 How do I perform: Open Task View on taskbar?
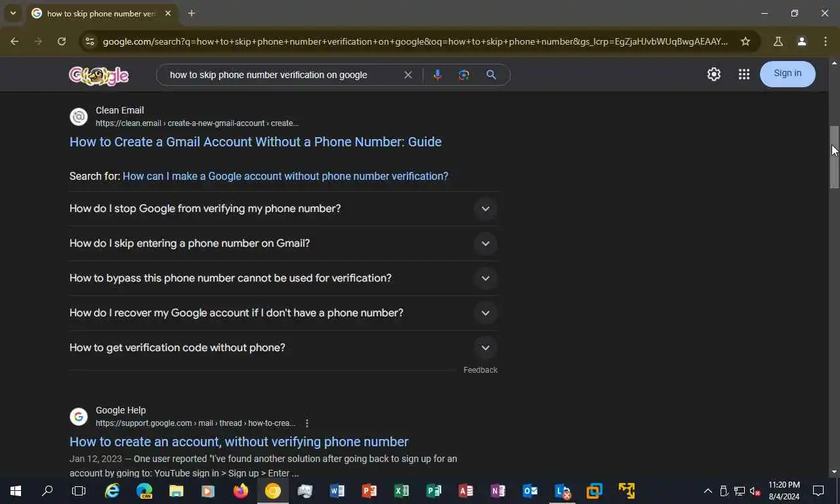(x=79, y=491)
